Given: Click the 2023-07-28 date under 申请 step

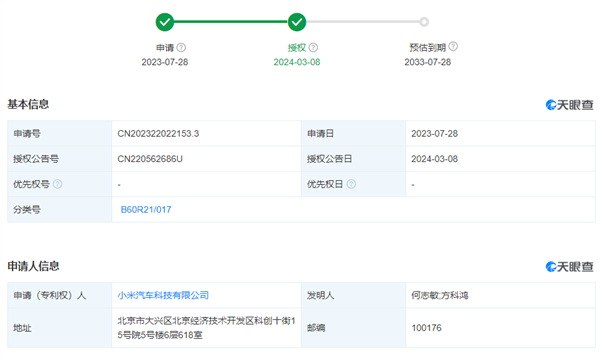Looking at the screenshot, I should coord(165,62).
